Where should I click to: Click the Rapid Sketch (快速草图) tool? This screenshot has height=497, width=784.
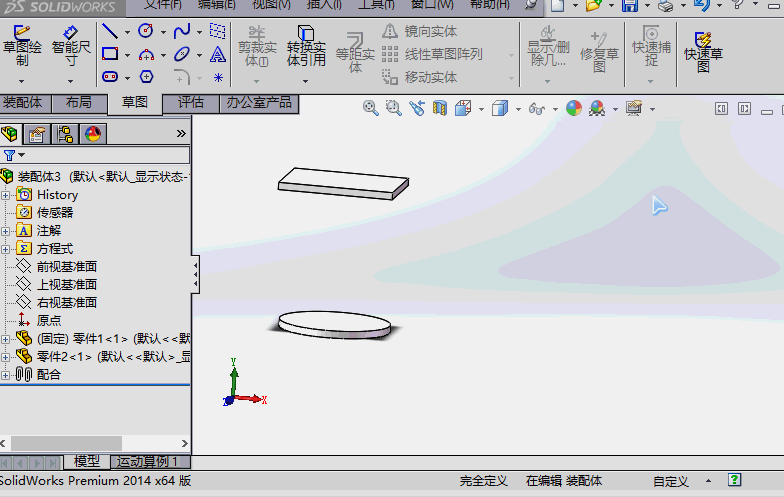(x=703, y=51)
